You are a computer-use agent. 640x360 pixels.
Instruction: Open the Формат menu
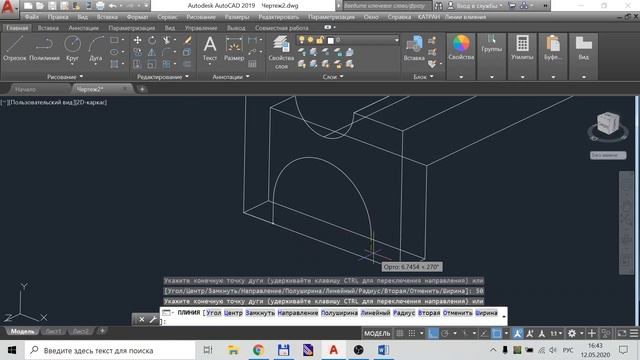pos(138,17)
